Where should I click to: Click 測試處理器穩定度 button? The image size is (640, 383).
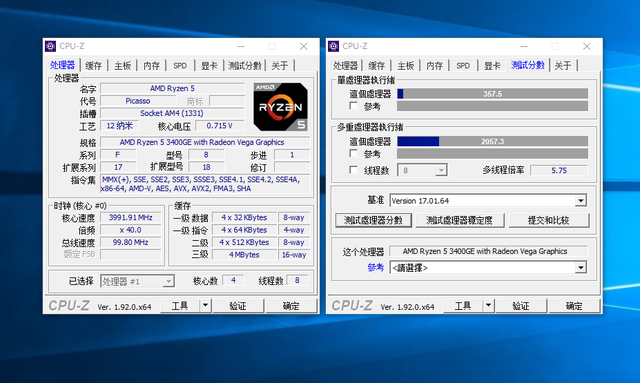click(459, 220)
